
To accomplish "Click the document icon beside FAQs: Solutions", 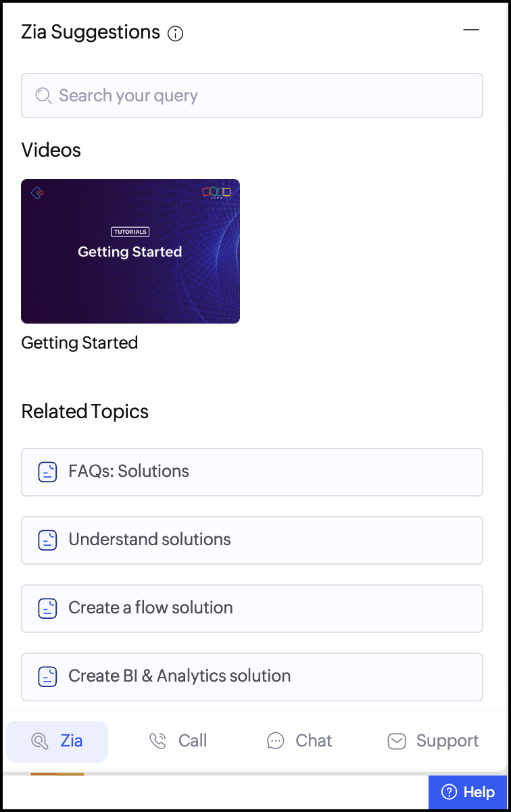I will point(47,472).
